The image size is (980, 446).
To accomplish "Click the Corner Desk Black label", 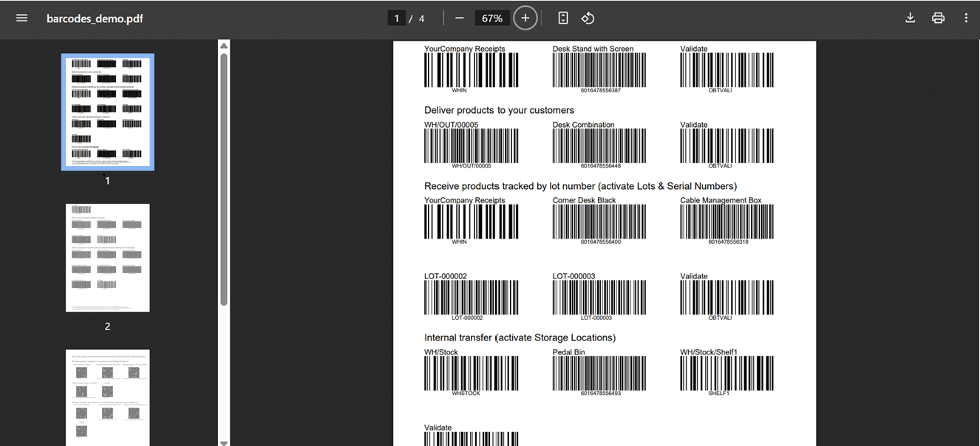I will [x=584, y=200].
